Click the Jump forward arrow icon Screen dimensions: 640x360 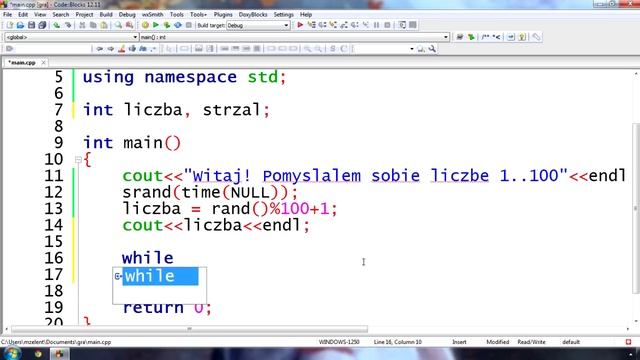click(110, 49)
